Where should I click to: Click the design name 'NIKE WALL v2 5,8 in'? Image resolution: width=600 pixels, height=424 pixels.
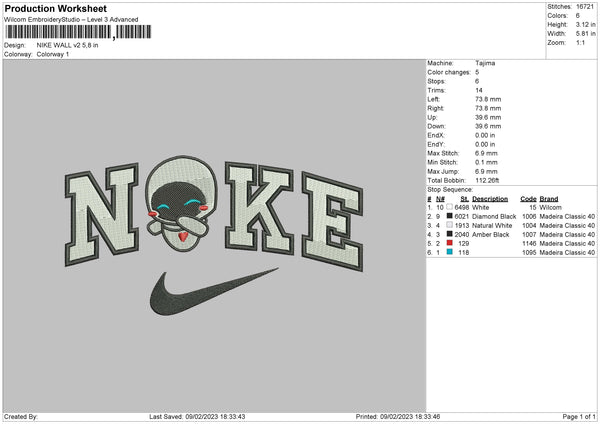pyautogui.click(x=67, y=45)
